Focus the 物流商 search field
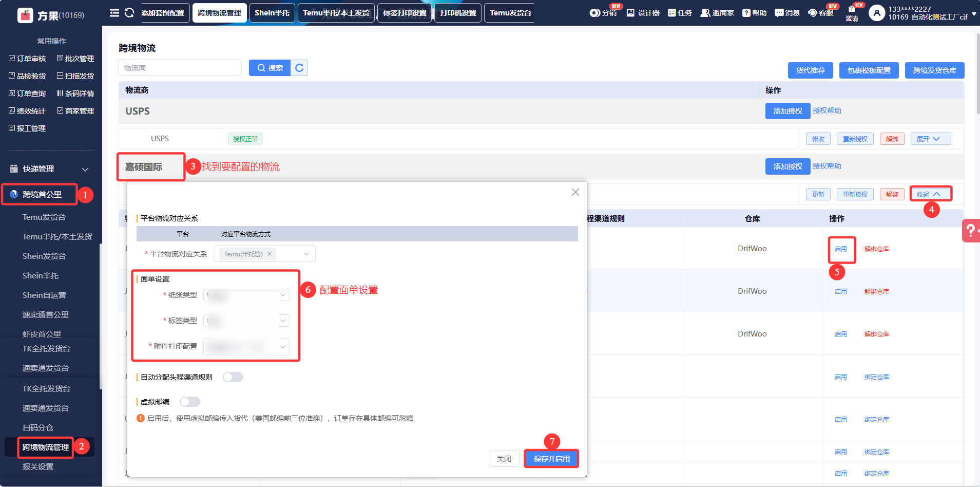Viewport: 980px width, 487px height. [x=180, y=68]
